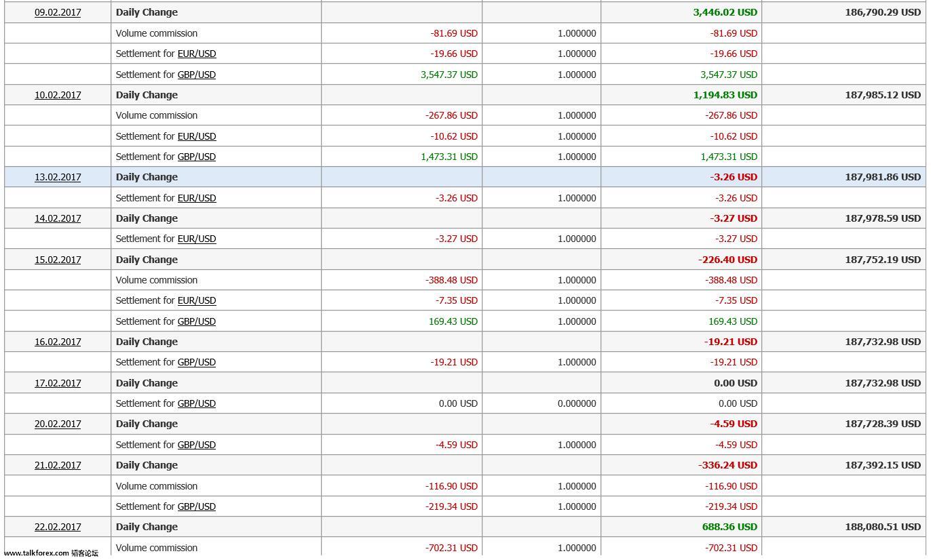Click GBP/USD link in the -4.59 USD settlement row
Screen dimensions: 931x560
[x=197, y=445]
